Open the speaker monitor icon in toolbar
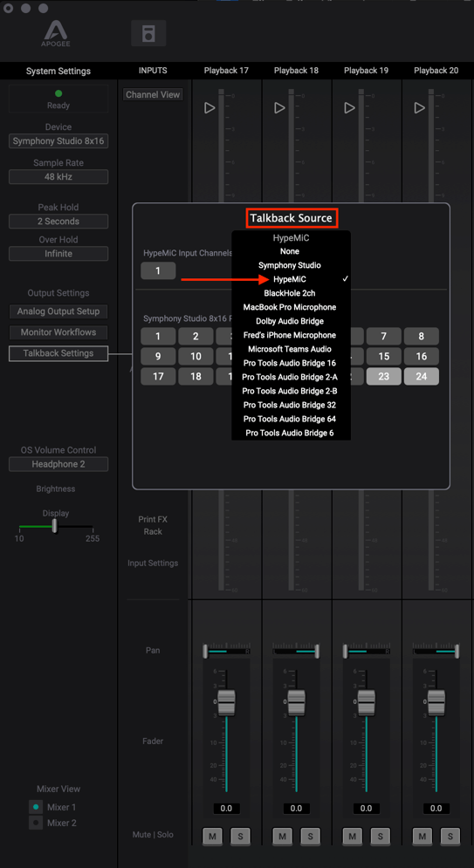Image resolution: width=474 pixels, height=868 pixels. point(148,33)
